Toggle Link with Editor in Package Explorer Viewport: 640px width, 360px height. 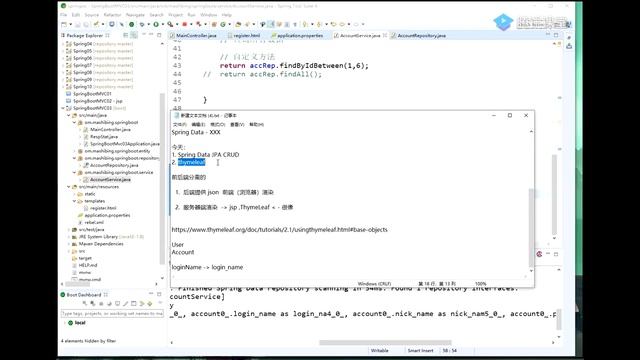tap(133, 36)
